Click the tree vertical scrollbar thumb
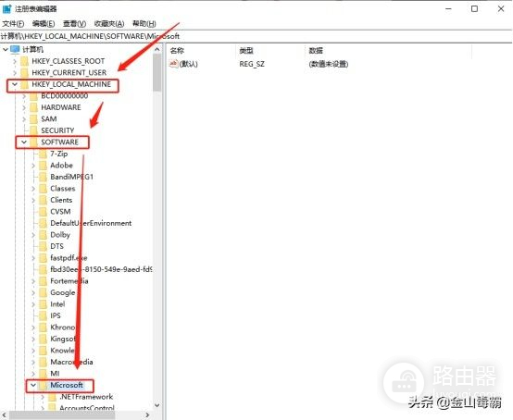 coord(157,72)
